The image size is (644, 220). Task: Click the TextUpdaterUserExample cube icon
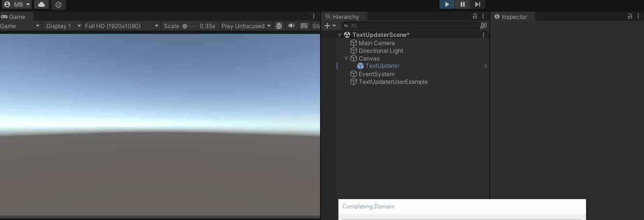coord(353,82)
